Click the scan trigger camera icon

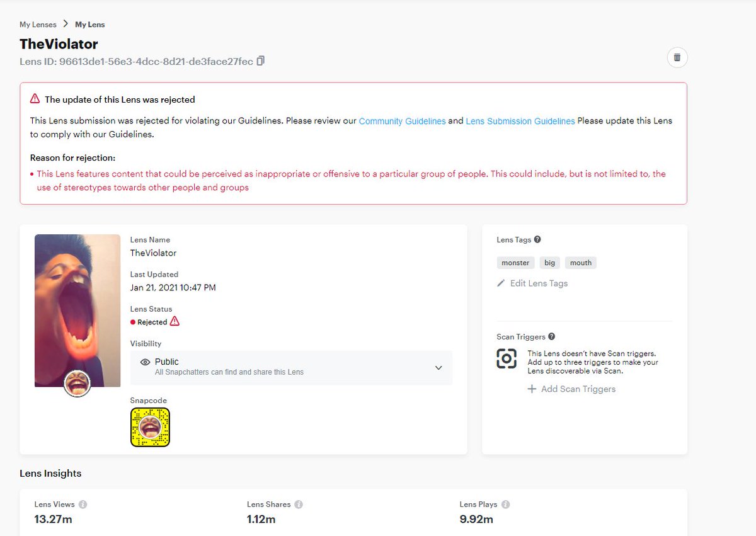pos(507,358)
